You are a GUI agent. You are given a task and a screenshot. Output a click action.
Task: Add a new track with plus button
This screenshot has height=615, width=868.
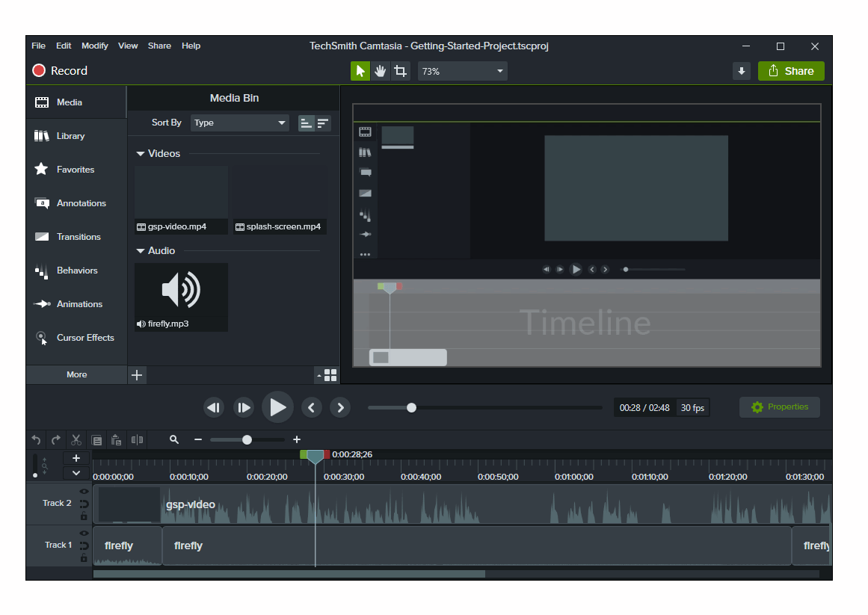point(76,458)
